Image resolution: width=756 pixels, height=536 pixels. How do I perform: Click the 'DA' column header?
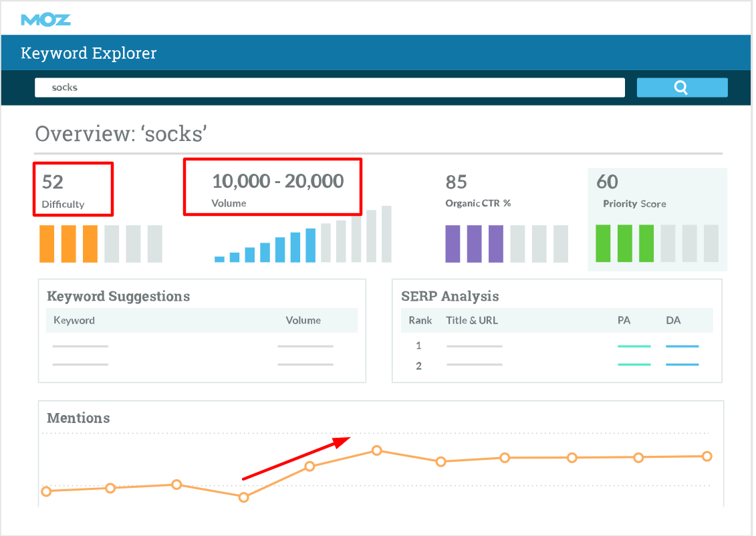tap(673, 321)
